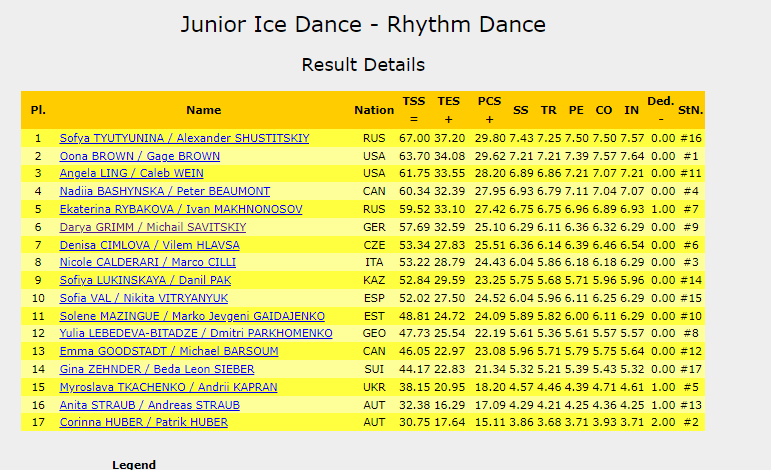Open Gina Zehnder / Beda Leon Sieber link
Viewport: 771px width, 470px height.
157,369
